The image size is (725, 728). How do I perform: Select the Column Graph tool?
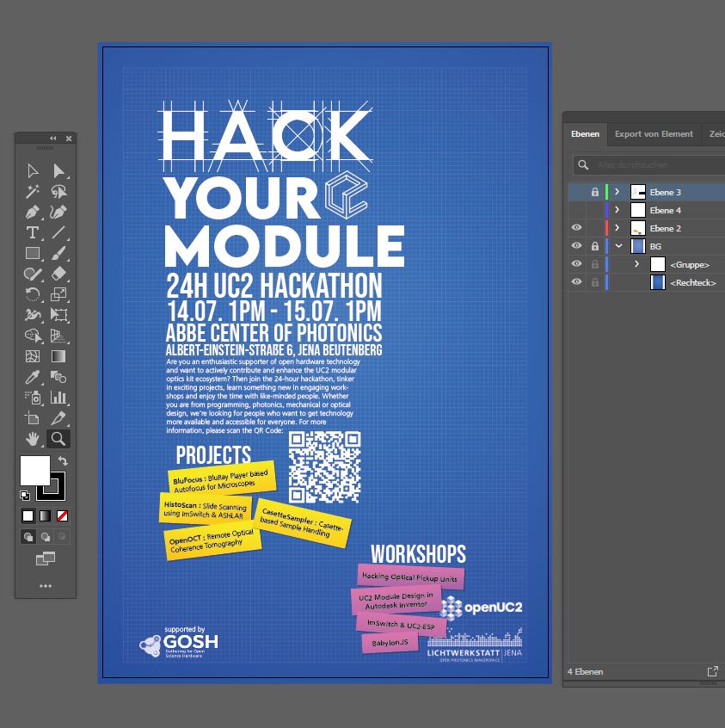pyautogui.click(x=58, y=398)
